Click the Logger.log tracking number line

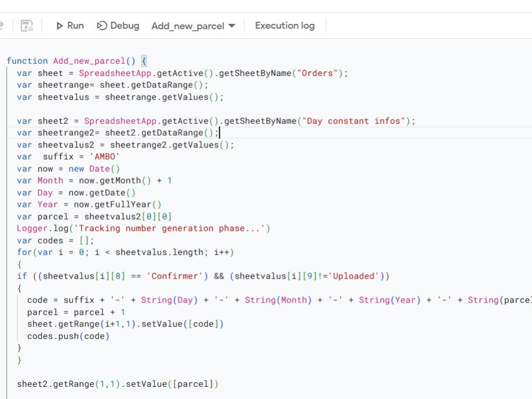tap(144, 228)
